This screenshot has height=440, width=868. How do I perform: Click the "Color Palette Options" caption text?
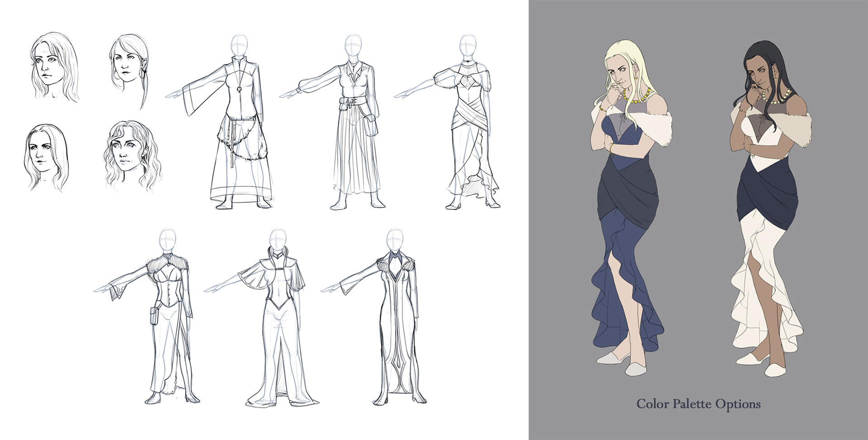[x=698, y=403]
